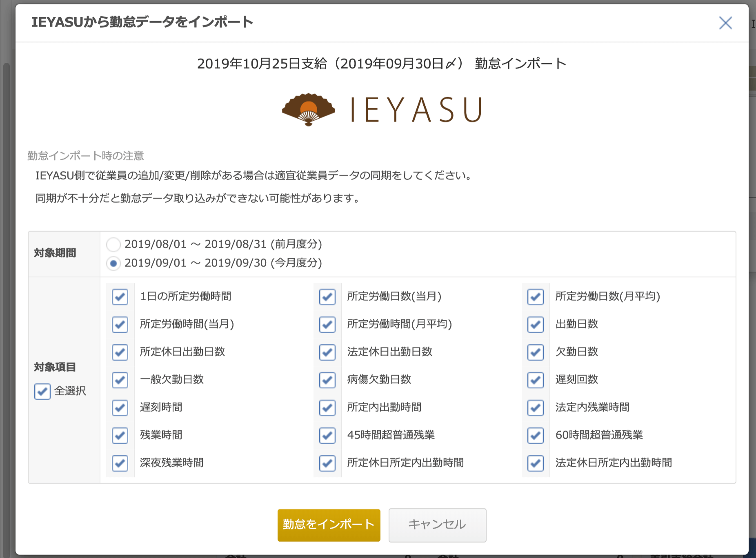Click the 2019年10月25日支給 import title
Image resolution: width=756 pixels, height=558 pixels.
(382, 64)
